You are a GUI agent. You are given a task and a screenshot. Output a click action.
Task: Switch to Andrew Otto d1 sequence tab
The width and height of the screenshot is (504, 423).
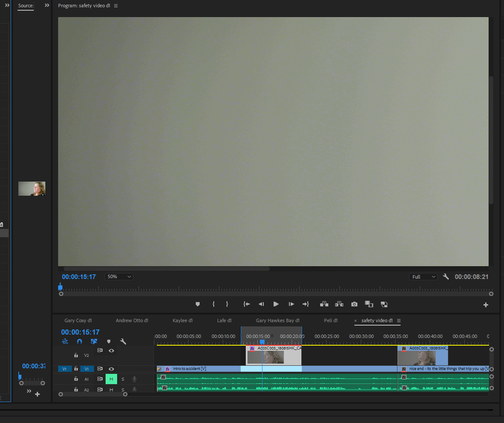click(132, 320)
